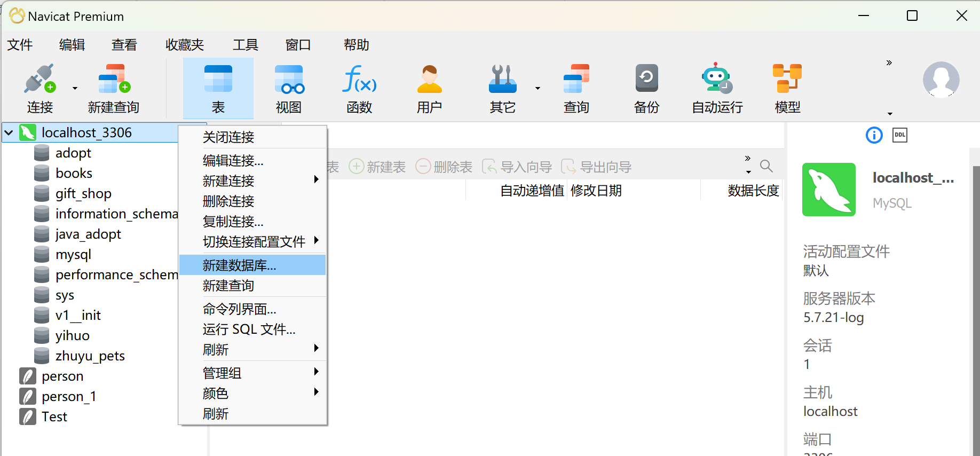Viewport: 980px width, 456px height.
Task: Choose 新建查询 in the context menu
Action: [x=252, y=286]
